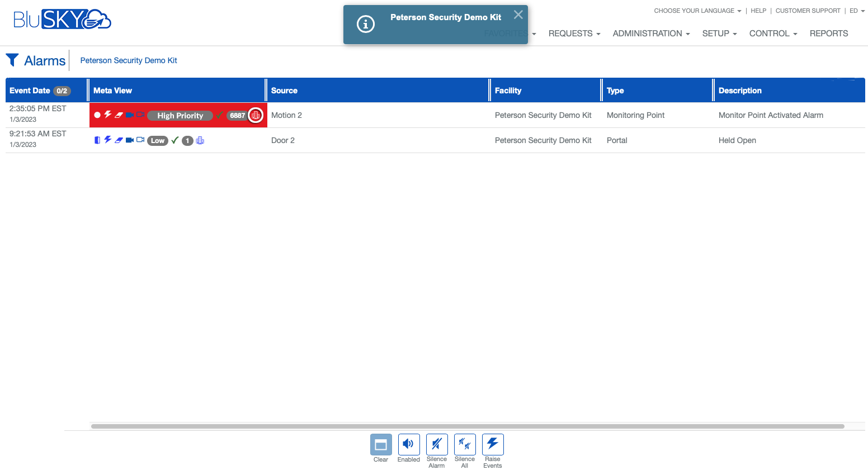Image resolution: width=868 pixels, height=475 pixels.
Task: Open the Requests dropdown menu
Action: coord(574,34)
